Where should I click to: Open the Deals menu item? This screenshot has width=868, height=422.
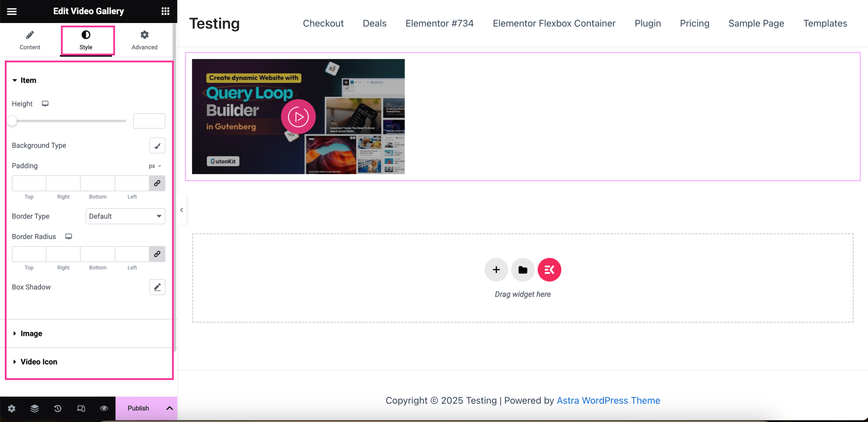click(374, 23)
